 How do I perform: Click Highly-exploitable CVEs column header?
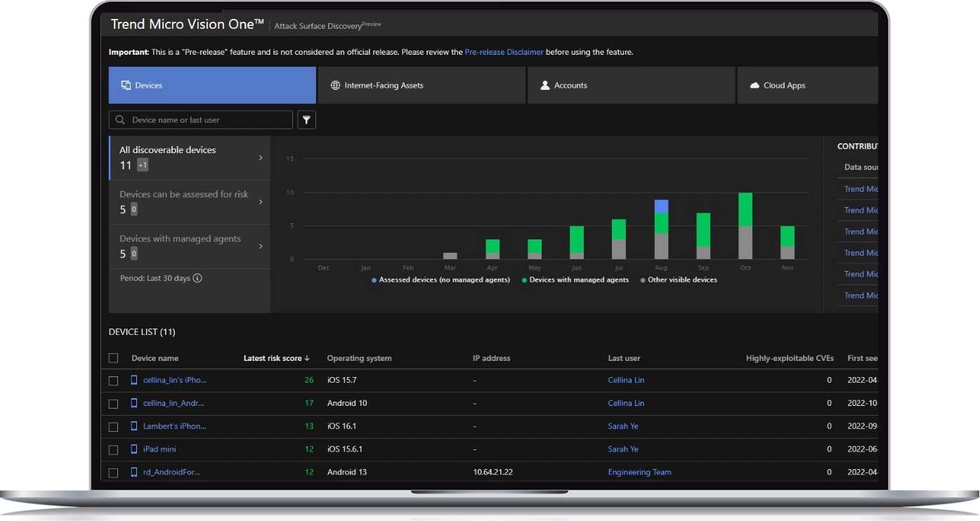790,358
